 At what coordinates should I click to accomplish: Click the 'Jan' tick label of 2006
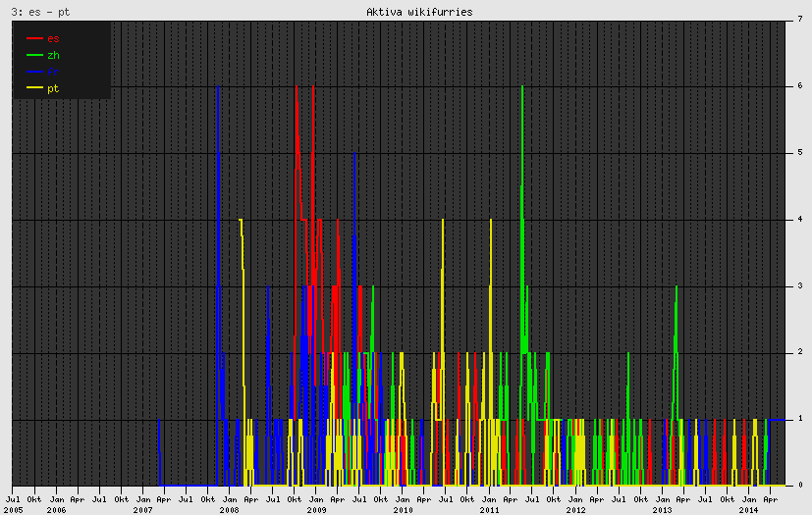pyautogui.click(x=56, y=499)
